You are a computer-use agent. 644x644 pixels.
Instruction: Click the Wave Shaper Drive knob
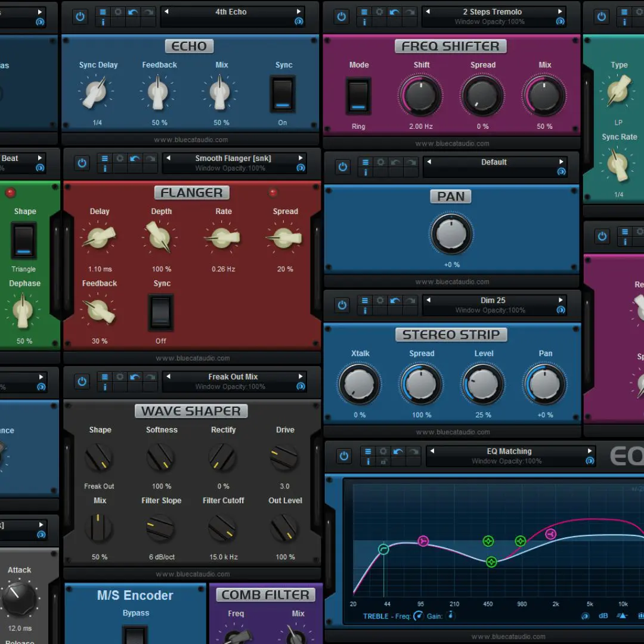tap(284, 457)
